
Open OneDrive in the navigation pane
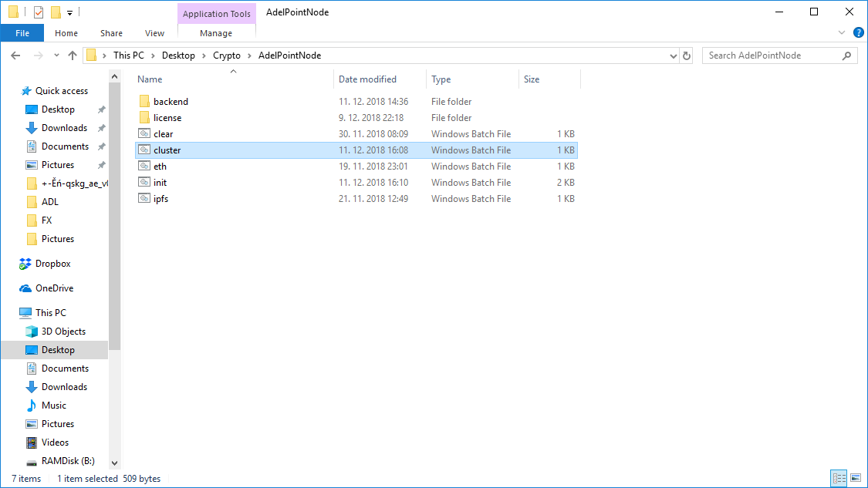[x=54, y=288]
